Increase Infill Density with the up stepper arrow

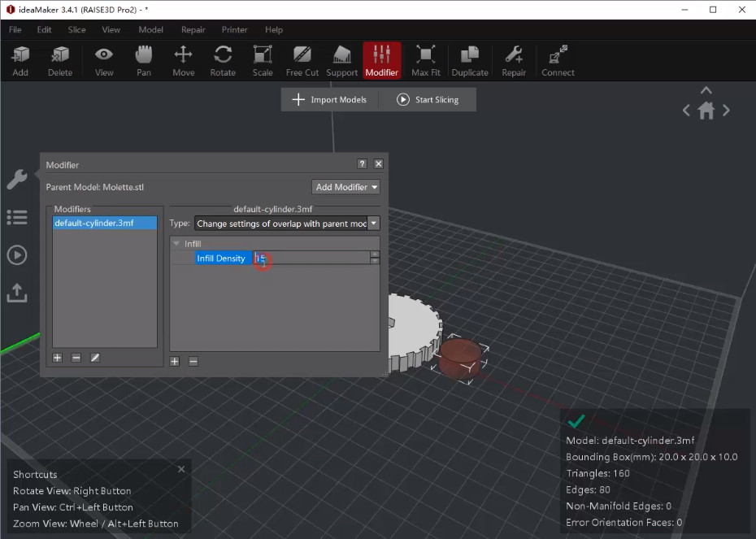coord(375,254)
